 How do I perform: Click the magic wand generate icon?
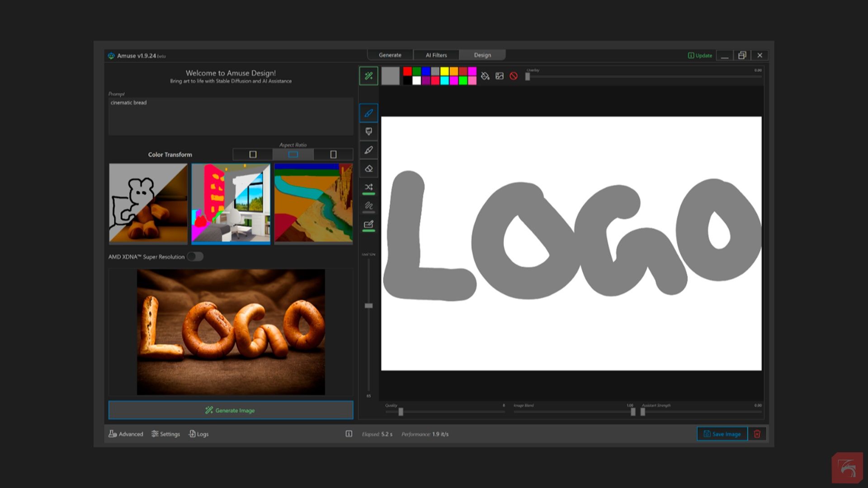click(x=368, y=76)
